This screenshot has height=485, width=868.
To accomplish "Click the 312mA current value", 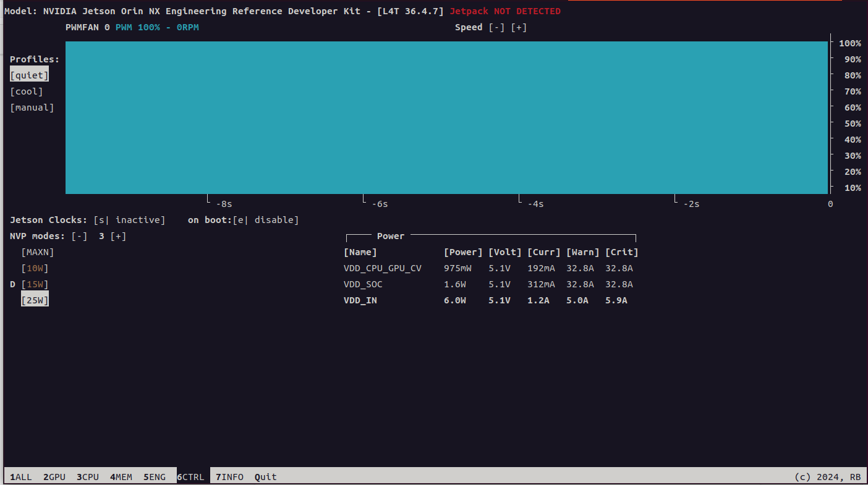I will [541, 284].
